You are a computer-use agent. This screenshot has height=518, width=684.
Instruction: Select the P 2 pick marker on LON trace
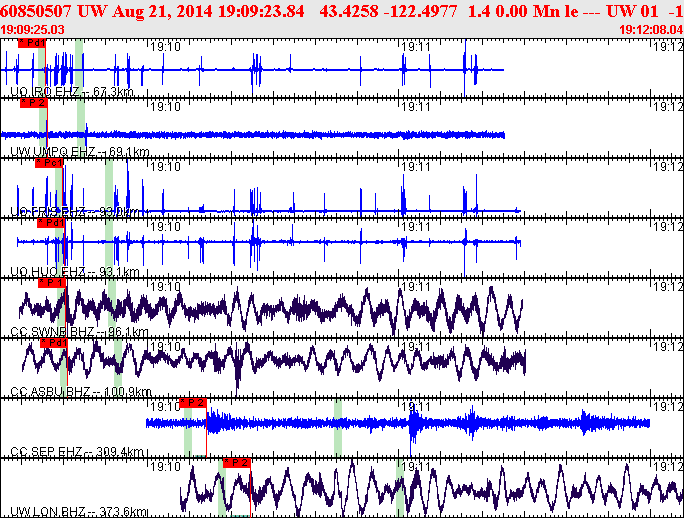pyautogui.click(x=237, y=462)
